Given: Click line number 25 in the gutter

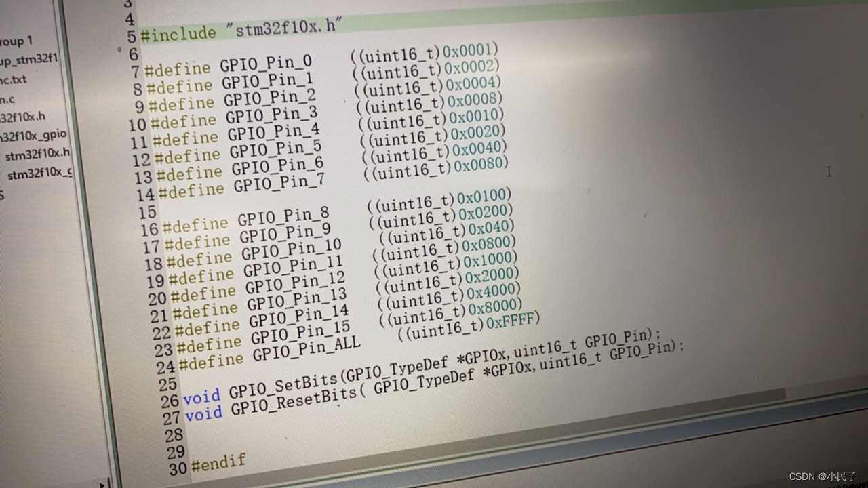Looking at the screenshot, I should (x=167, y=384).
